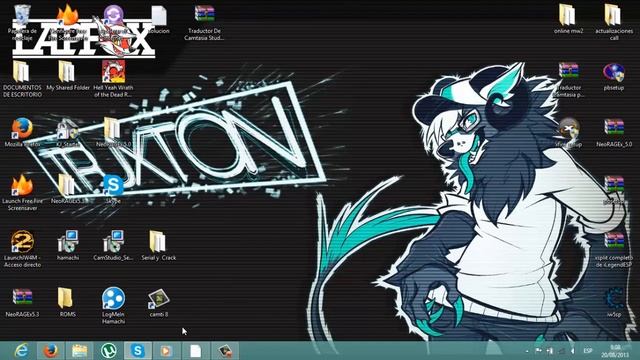Open File Explorer from the taskbar

click(x=80, y=351)
